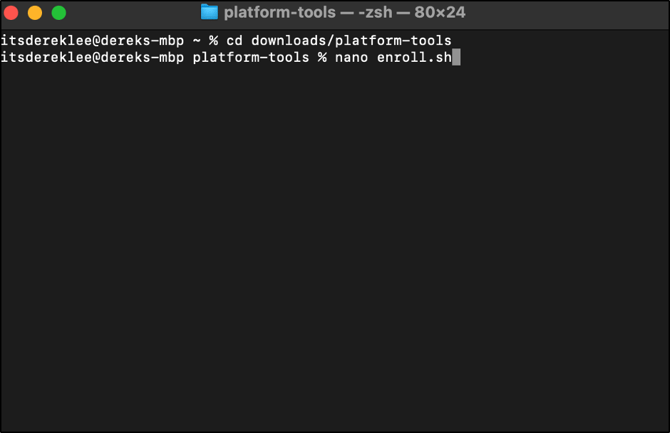Click the 'downloads/platform-tools' path text
Viewport: 670px width, 433px height.
[x=351, y=41]
